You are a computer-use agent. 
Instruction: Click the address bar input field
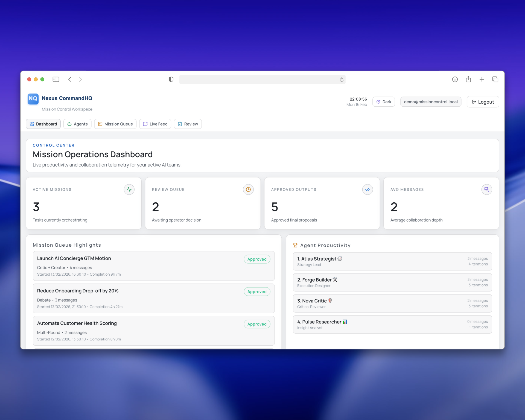pyautogui.click(x=260, y=79)
